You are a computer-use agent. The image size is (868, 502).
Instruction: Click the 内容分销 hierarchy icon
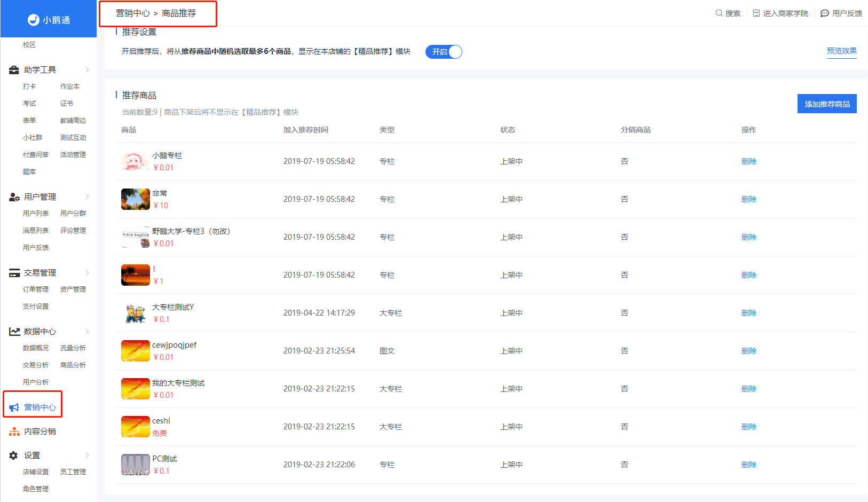click(14, 432)
